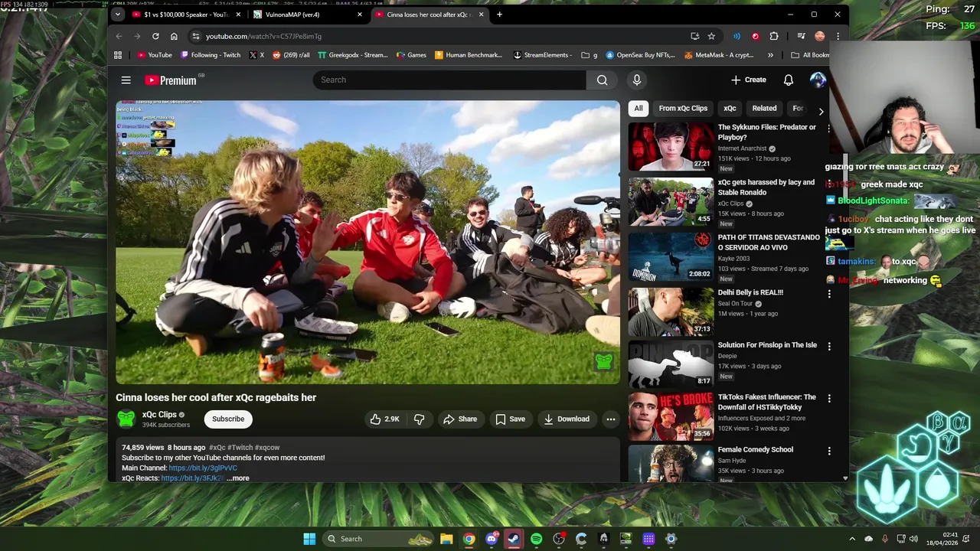Viewport: 980px width, 551px height.
Task: Open Main Channel bit.ly link
Action: click(x=203, y=468)
